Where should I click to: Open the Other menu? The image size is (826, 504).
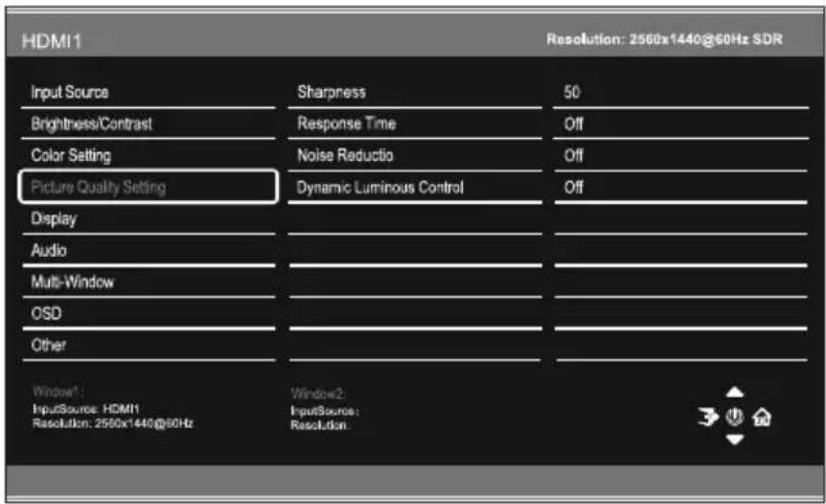(148, 346)
